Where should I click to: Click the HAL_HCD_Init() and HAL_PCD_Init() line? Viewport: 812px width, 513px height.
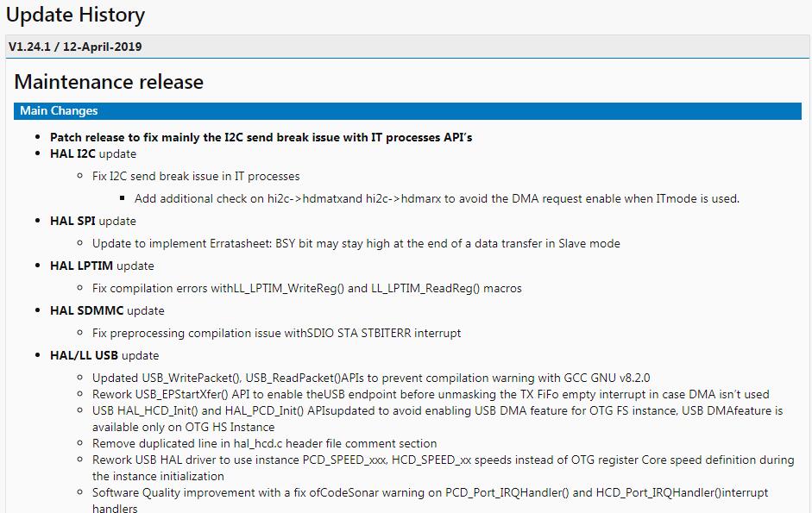click(437, 419)
